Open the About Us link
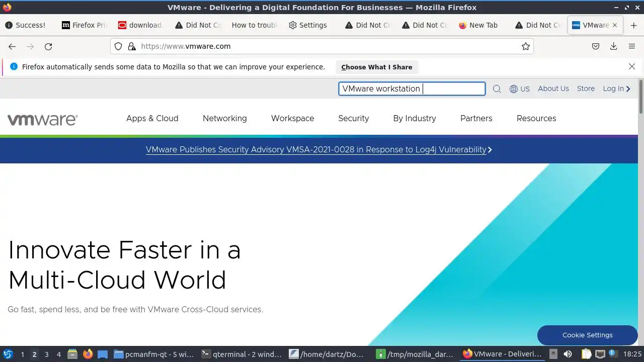 point(553,88)
